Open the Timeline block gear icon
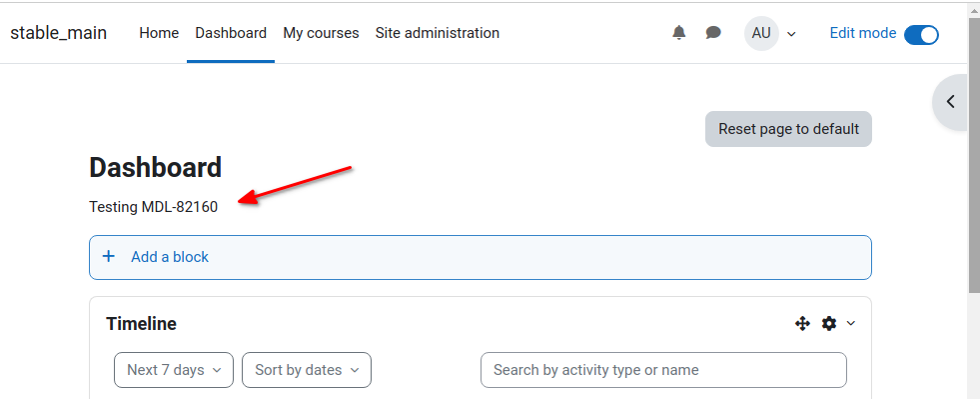 829,323
